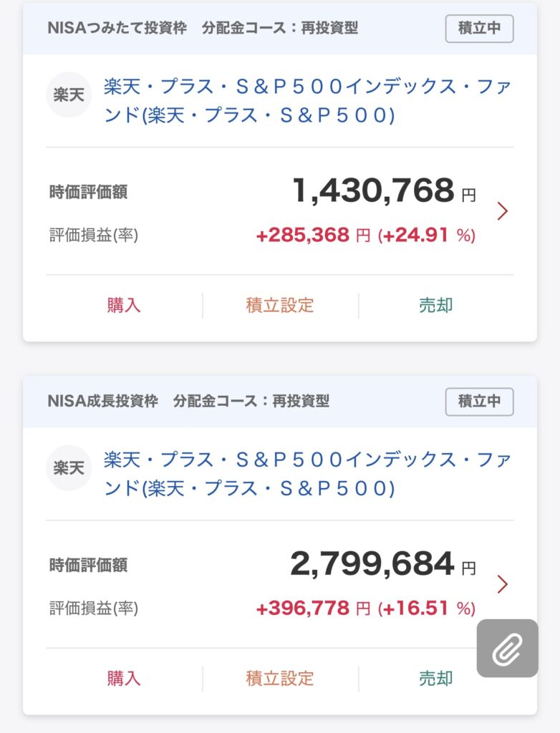Open details arrow beside 1,430,768 円
Image resolution: width=560 pixels, height=733 pixels.
(502, 211)
